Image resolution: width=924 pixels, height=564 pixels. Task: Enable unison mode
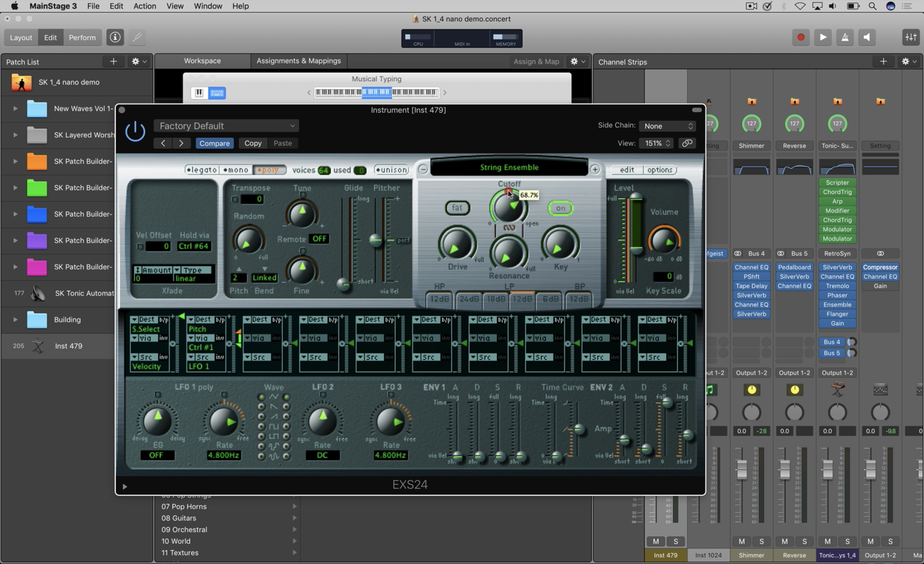(391, 170)
